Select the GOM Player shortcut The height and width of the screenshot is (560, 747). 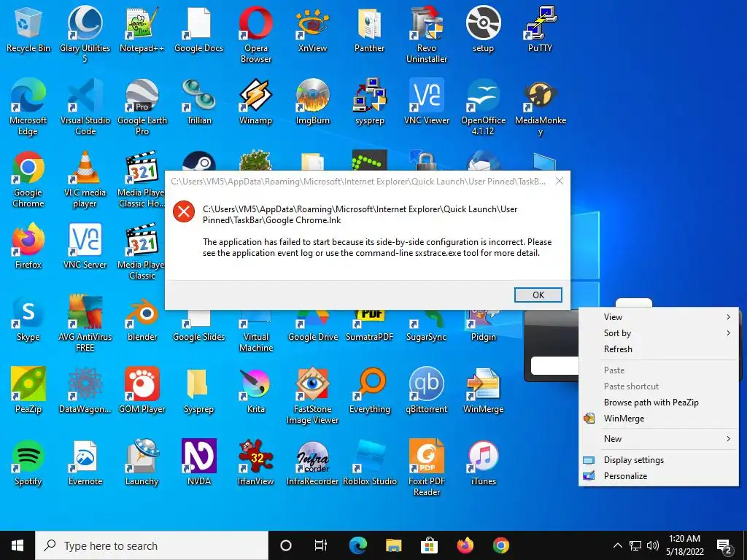[142, 391]
